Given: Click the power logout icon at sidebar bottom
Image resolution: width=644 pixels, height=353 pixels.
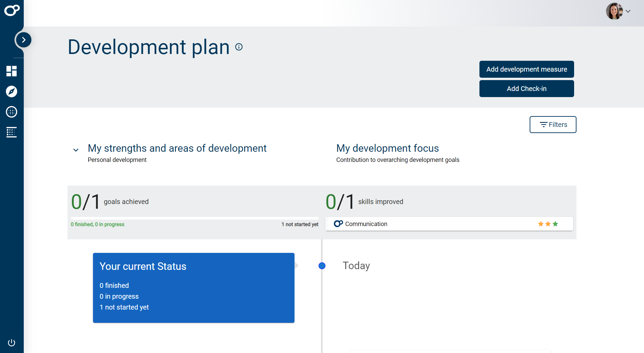Looking at the screenshot, I should 12,342.
